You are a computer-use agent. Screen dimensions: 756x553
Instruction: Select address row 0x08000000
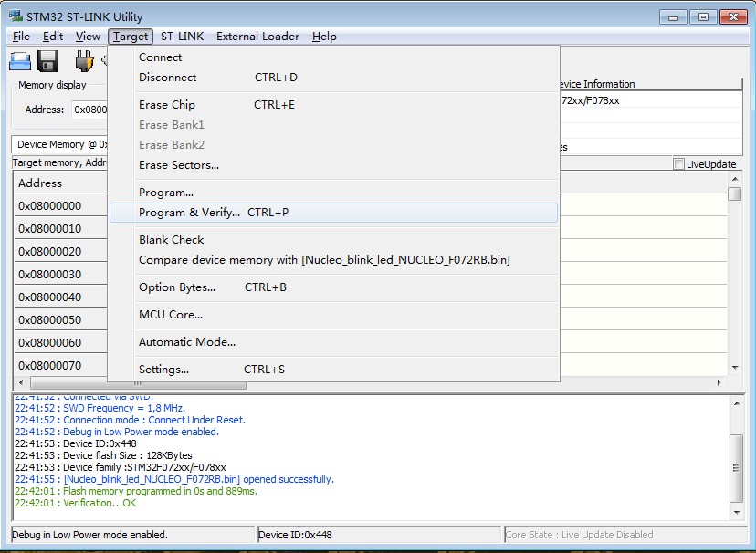pos(59,205)
